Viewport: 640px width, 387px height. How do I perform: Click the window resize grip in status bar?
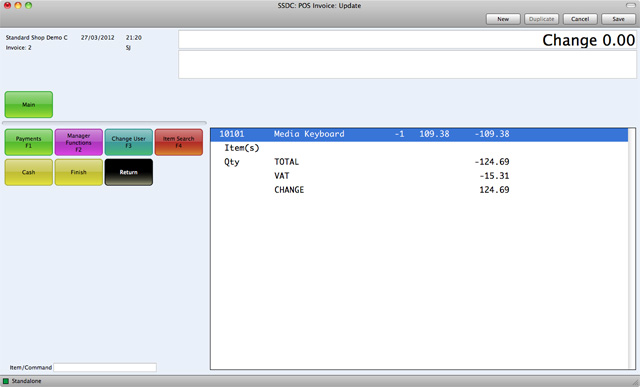pos(635,382)
